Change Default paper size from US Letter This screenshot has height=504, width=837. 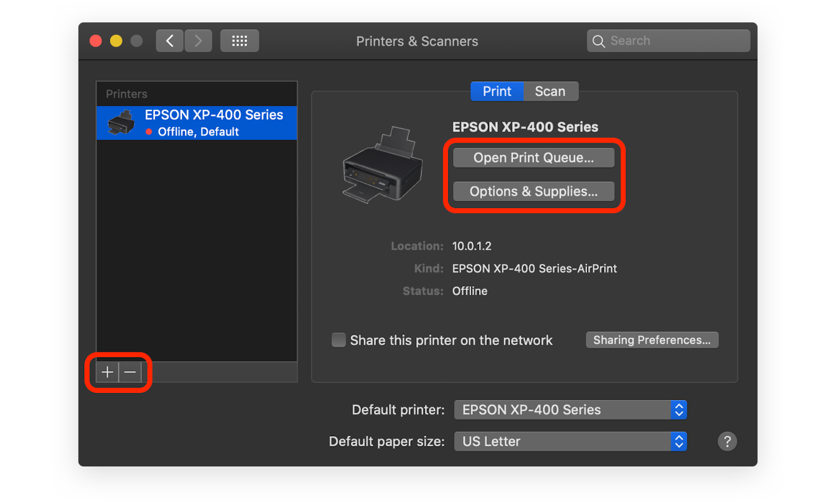pyautogui.click(x=570, y=441)
